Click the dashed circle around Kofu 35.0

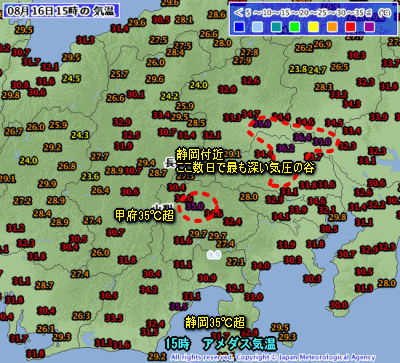(198, 207)
